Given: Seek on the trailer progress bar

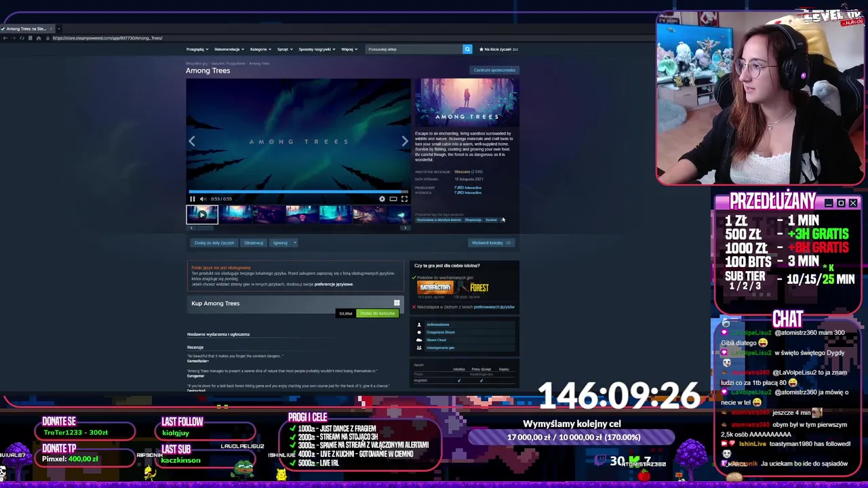Looking at the screenshot, I should [x=298, y=192].
